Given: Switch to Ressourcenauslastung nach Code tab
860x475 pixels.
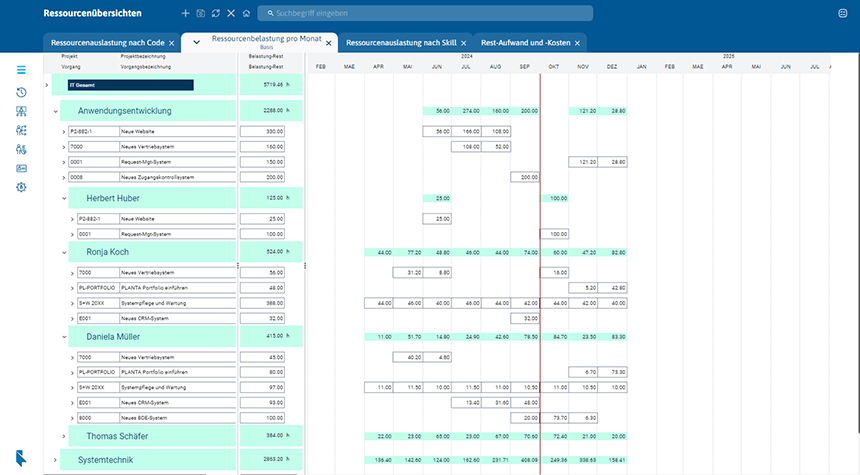Looking at the screenshot, I should 106,44.
